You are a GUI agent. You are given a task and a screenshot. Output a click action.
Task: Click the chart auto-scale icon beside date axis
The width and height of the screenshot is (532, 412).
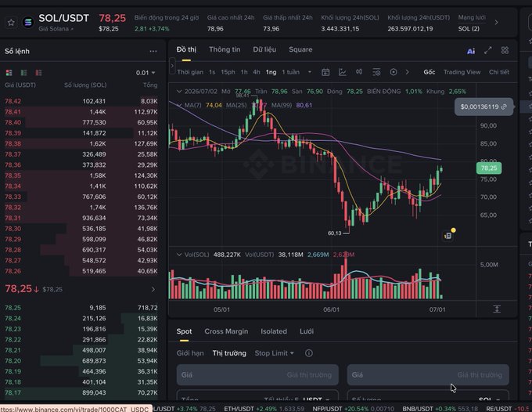(x=497, y=309)
